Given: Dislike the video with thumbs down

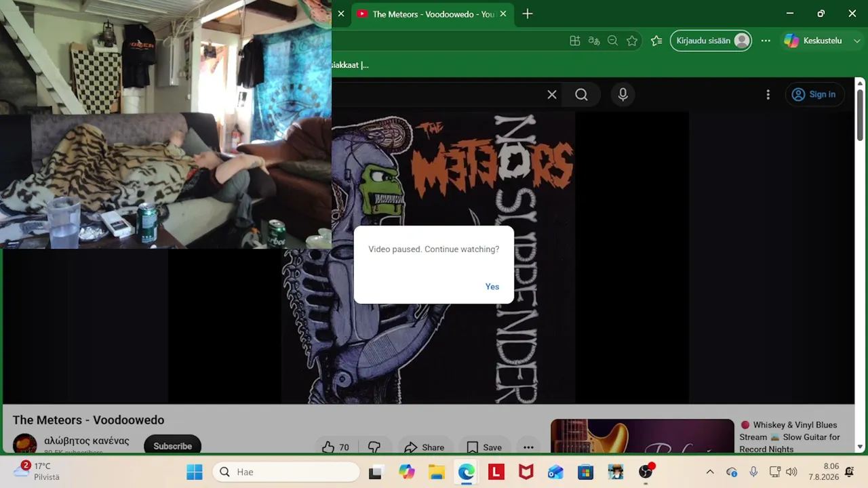Looking at the screenshot, I should coord(374,447).
